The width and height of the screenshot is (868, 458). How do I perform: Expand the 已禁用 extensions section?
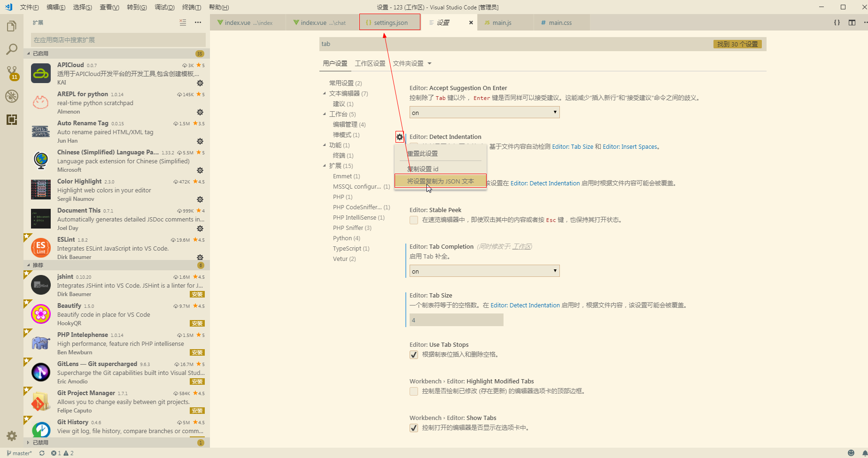click(116, 443)
